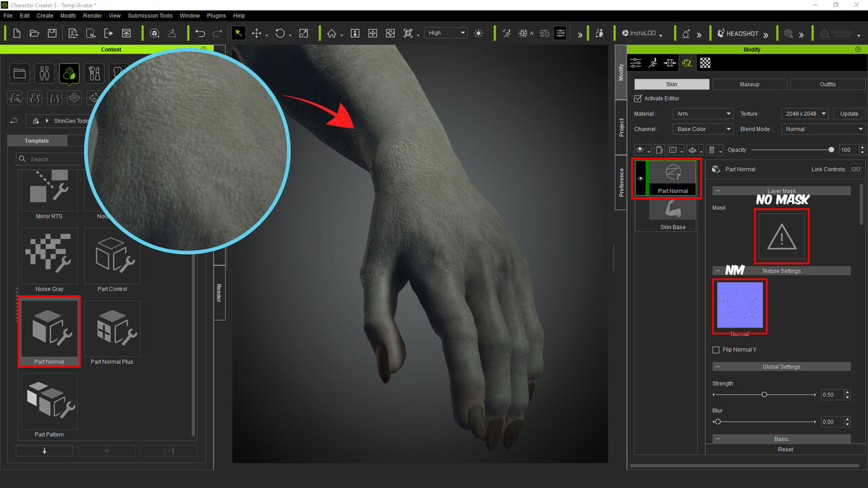Select the Part Normal Plus template

point(112,333)
